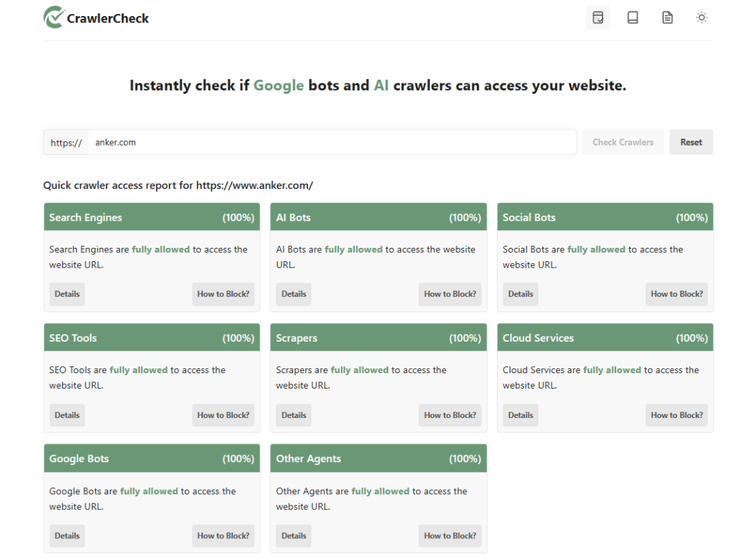Reset the crawler check form
The height and width of the screenshot is (558, 756).
(x=691, y=142)
